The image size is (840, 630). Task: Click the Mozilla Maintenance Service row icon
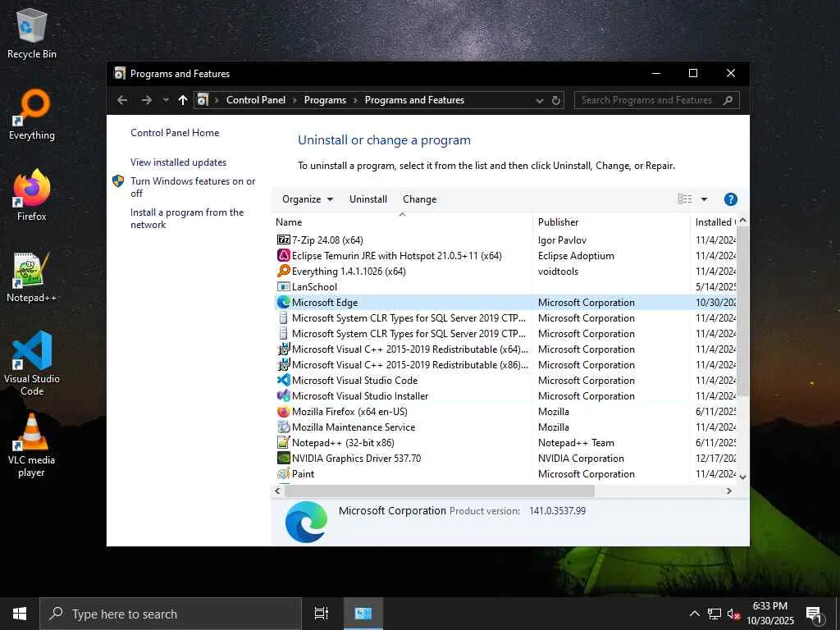[x=283, y=427]
